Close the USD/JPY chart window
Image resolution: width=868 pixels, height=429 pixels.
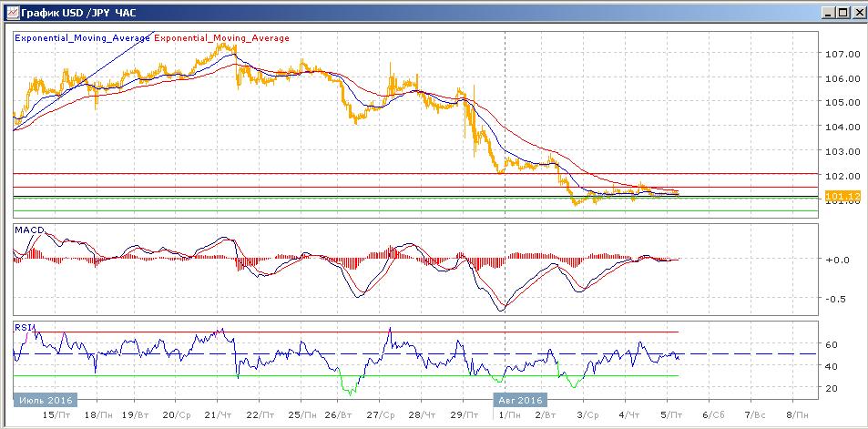point(856,12)
